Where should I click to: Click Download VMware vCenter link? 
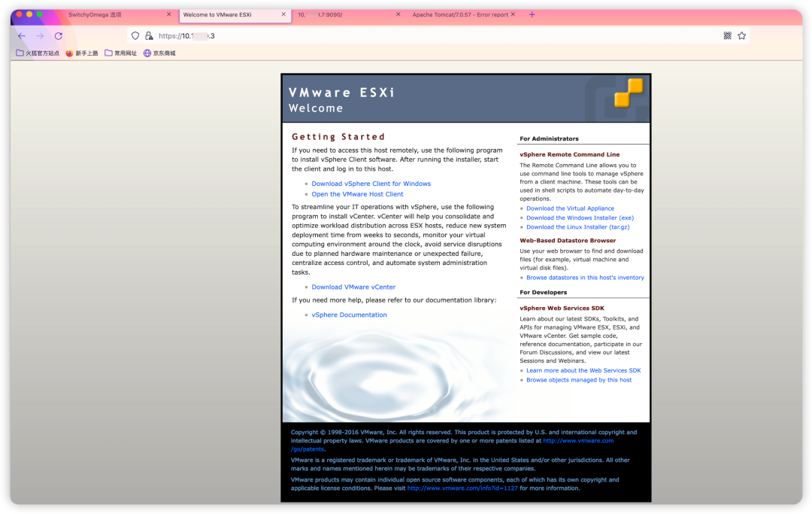coord(353,287)
